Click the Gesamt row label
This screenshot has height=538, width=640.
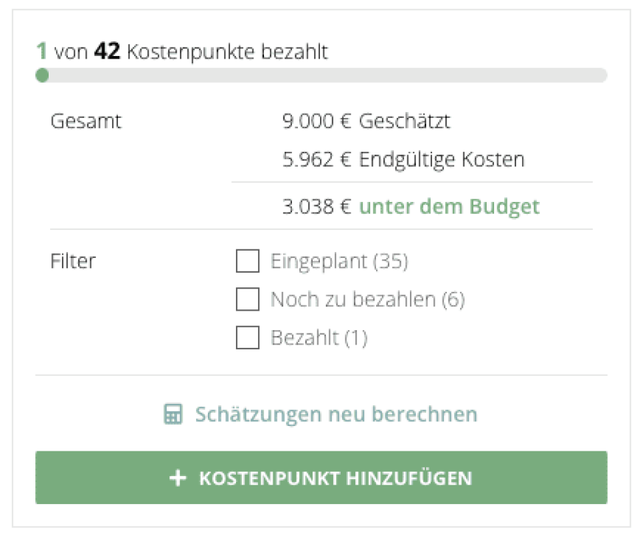click(86, 122)
